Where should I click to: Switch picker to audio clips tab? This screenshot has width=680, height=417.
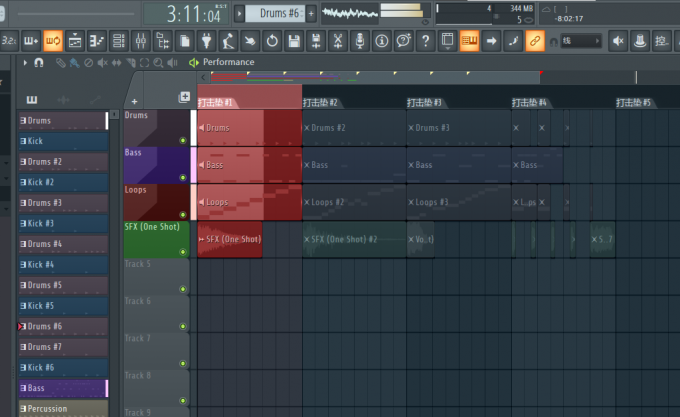(63, 100)
